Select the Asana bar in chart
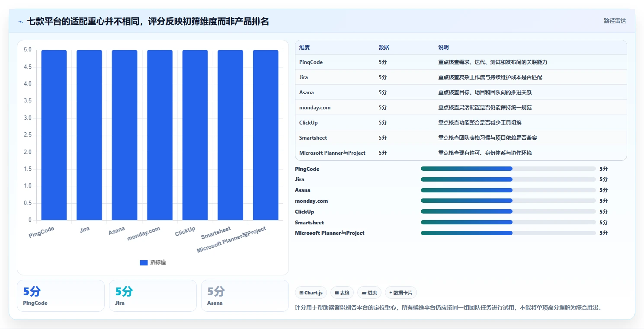 pyautogui.click(x=125, y=135)
